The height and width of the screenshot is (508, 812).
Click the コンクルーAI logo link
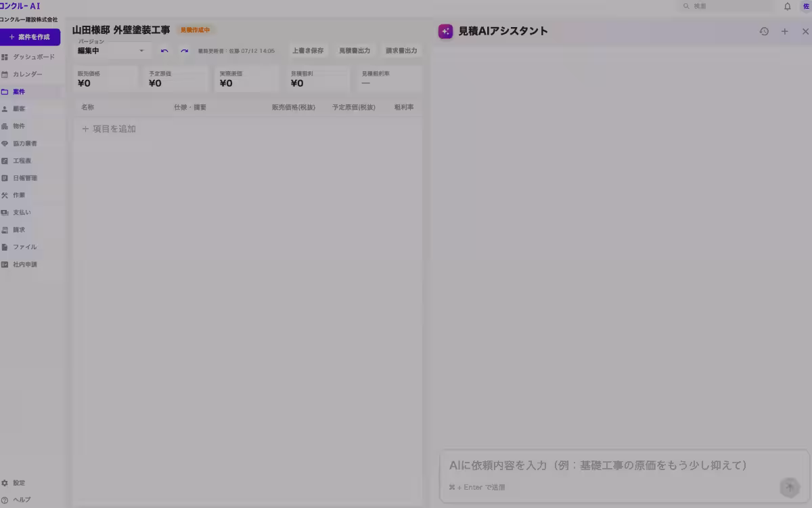click(20, 6)
